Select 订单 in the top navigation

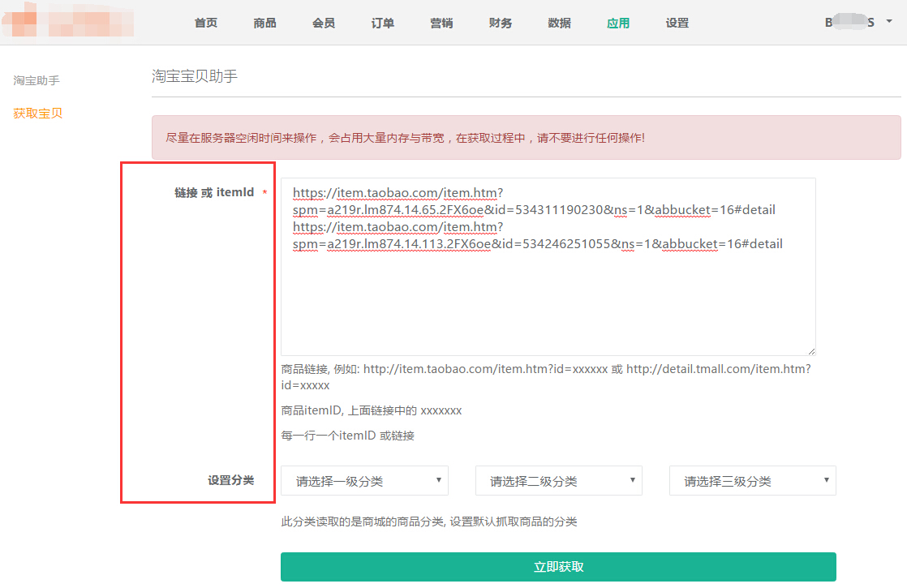[x=383, y=23]
